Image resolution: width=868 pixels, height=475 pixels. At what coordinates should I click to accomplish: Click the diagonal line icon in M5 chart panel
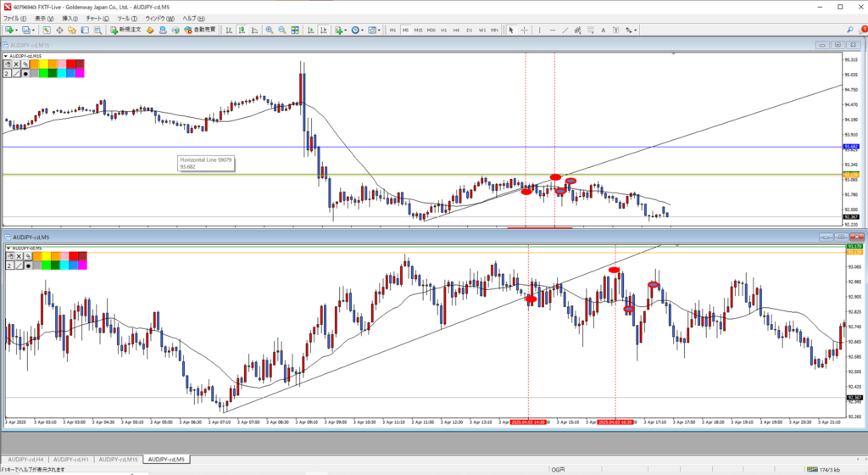point(19,265)
